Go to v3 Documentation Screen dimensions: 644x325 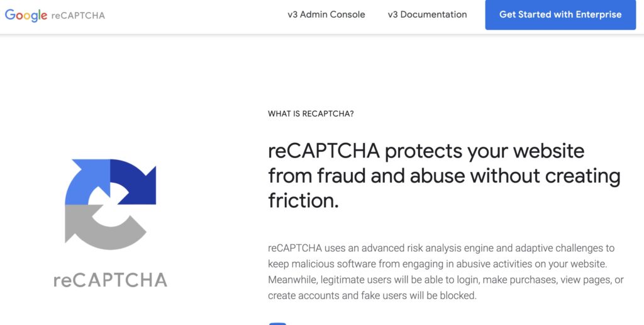click(x=427, y=14)
